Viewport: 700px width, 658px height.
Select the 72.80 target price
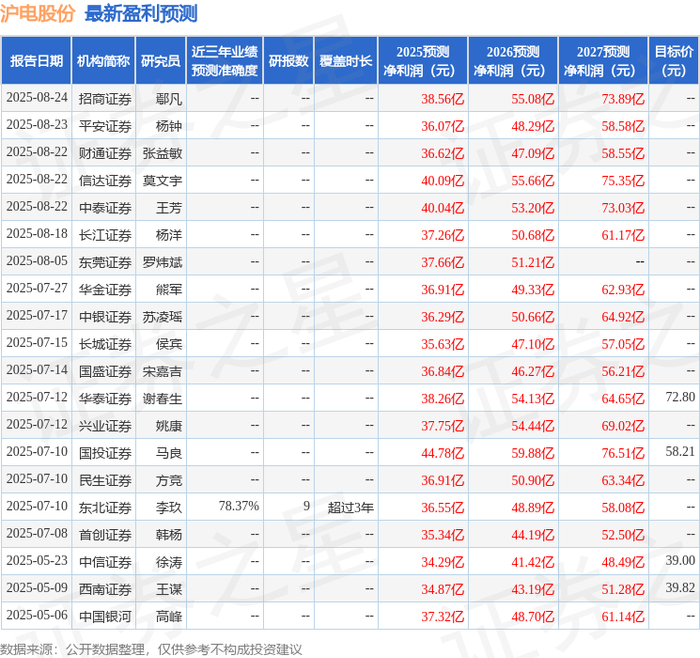(x=680, y=397)
